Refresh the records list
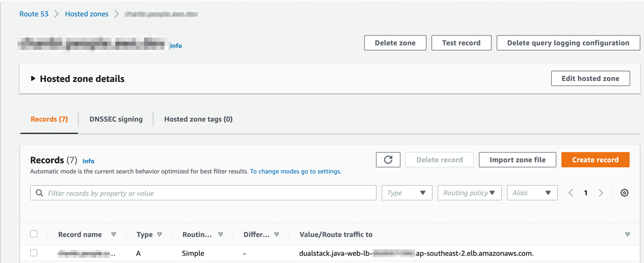 388,160
